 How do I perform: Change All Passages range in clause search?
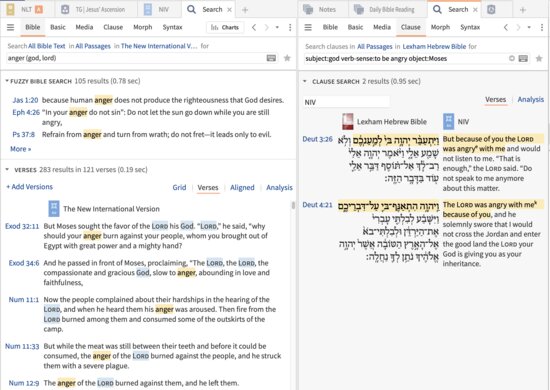pyautogui.click(x=375, y=46)
